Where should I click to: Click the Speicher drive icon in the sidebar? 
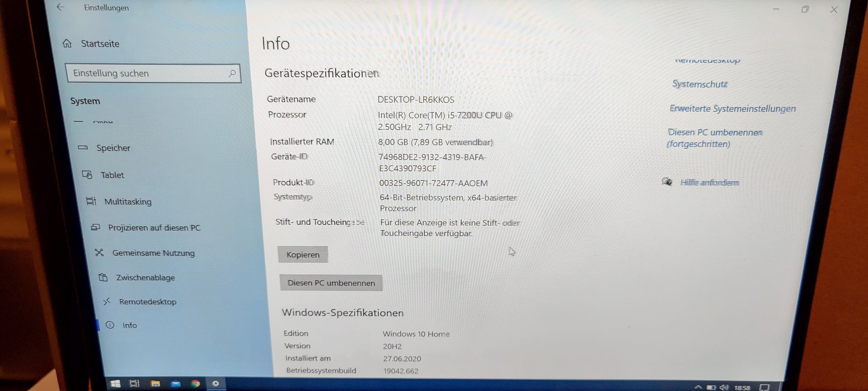[x=83, y=148]
